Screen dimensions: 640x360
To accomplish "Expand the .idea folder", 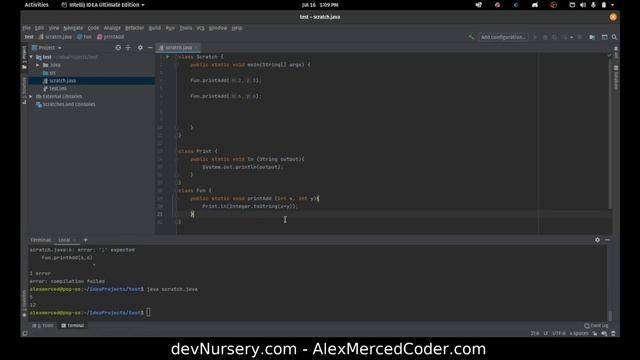I will [x=38, y=65].
